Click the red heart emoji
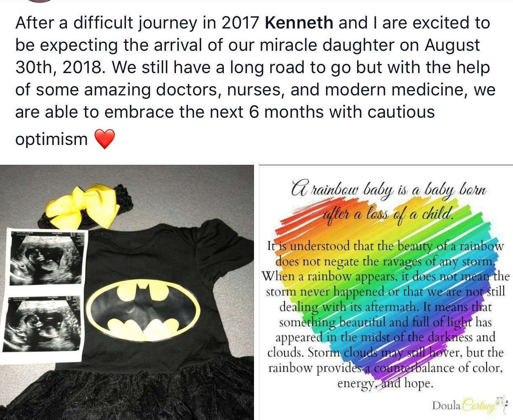The height and width of the screenshot is (420, 513). tap(104, 139)
